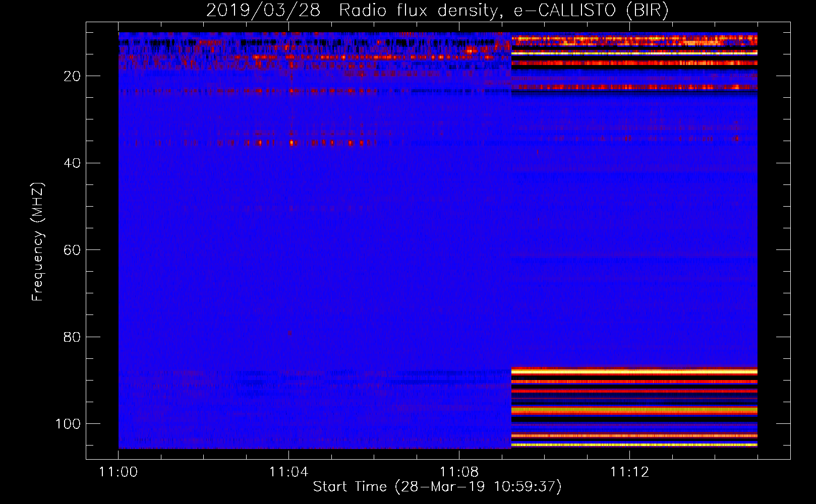
Task: Click the 60 MHz frequency tick label
Action: coord(72,250)
